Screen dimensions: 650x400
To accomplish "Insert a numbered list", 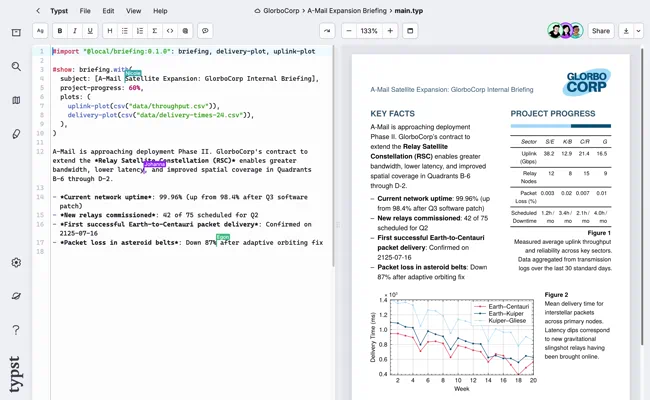I will [x=140, y=31].
